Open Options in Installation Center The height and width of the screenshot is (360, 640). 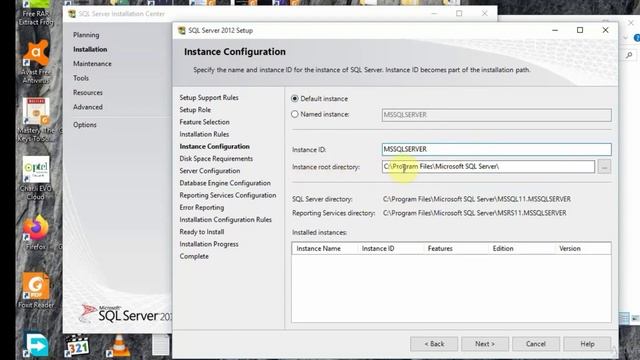(x=84, y=125)
